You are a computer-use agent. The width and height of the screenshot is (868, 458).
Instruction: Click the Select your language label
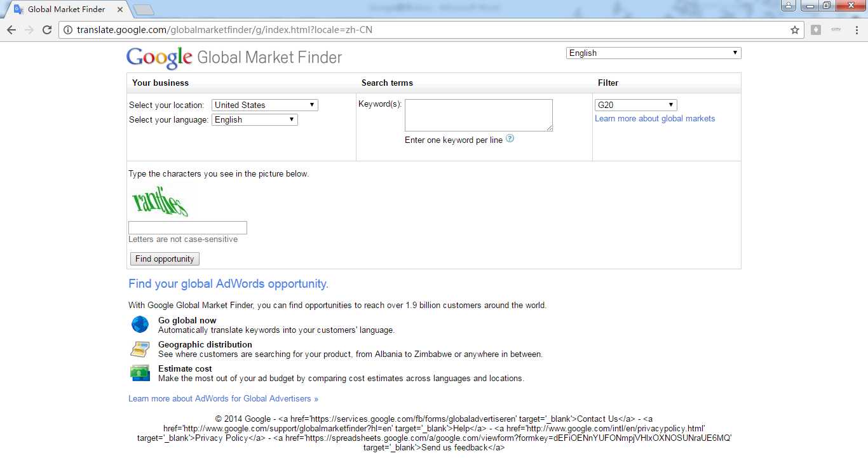click(x=168, y=120)
